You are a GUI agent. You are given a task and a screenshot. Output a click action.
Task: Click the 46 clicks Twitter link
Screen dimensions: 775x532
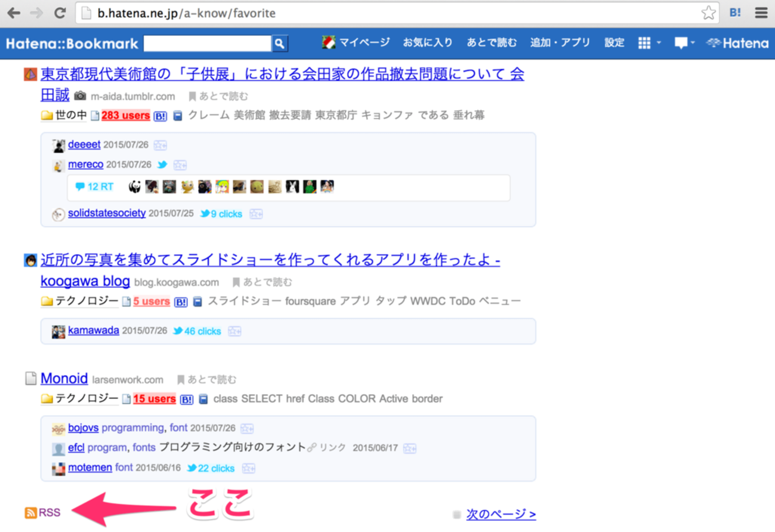[x=197, y=331]
